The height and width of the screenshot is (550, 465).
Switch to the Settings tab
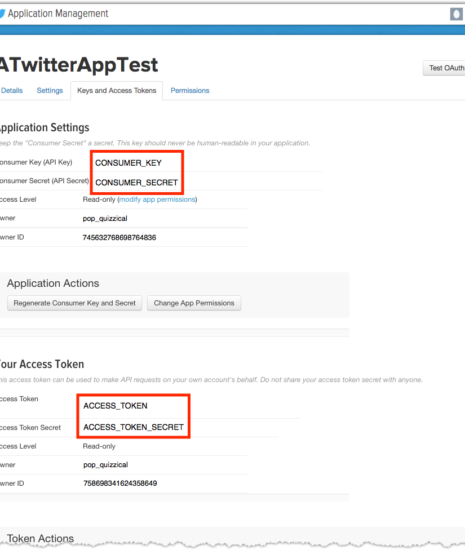click(x=50, y=90)
